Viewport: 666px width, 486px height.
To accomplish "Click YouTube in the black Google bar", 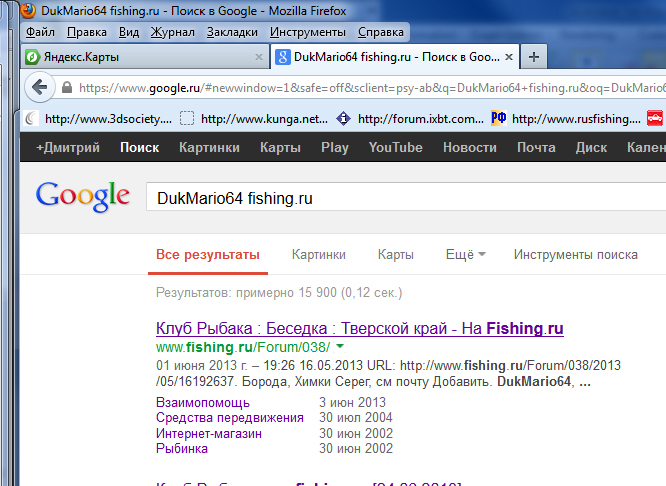I will pyautogui.click(x=395, y=148).
